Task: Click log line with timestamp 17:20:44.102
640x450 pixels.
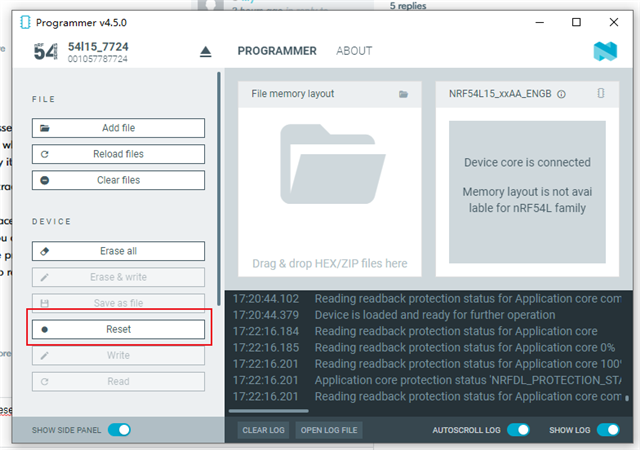Action: click(x=427, y=299)
